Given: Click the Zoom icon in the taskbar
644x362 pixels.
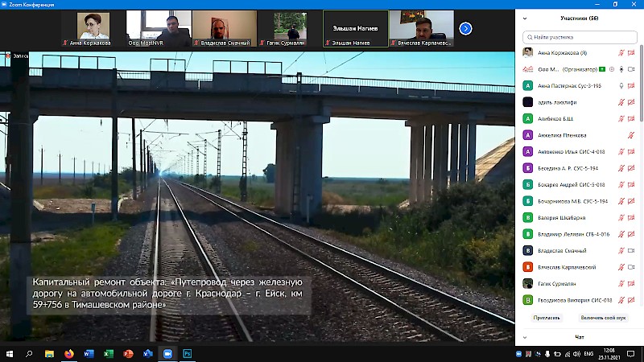Looking at the screenshot, I should (167, 353).
